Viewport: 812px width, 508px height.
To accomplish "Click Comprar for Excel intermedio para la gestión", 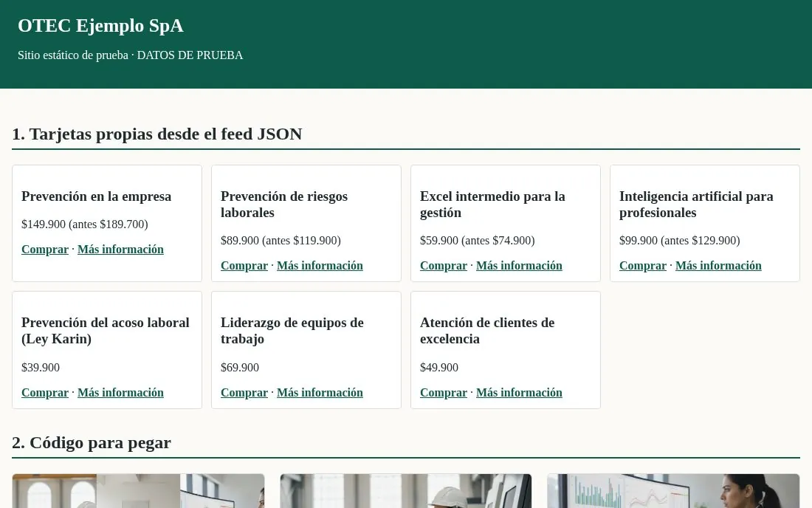I will pyautogui.click(x=444, y=266).
